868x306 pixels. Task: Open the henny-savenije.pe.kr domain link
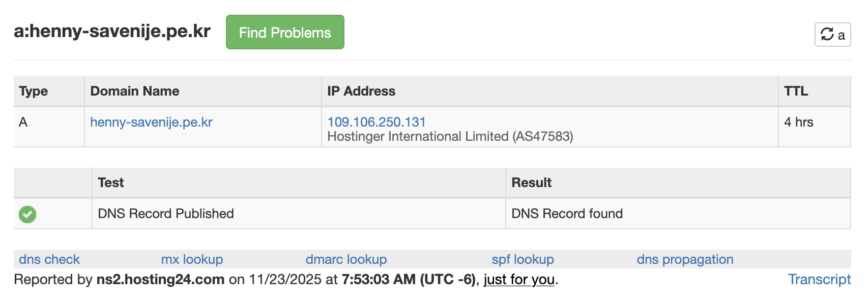coord(151,122)
